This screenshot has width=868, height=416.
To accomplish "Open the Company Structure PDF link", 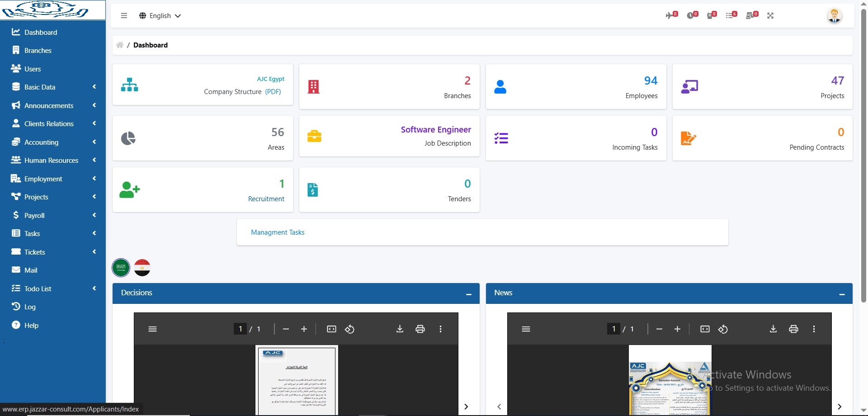I will (x=273, y=92).
